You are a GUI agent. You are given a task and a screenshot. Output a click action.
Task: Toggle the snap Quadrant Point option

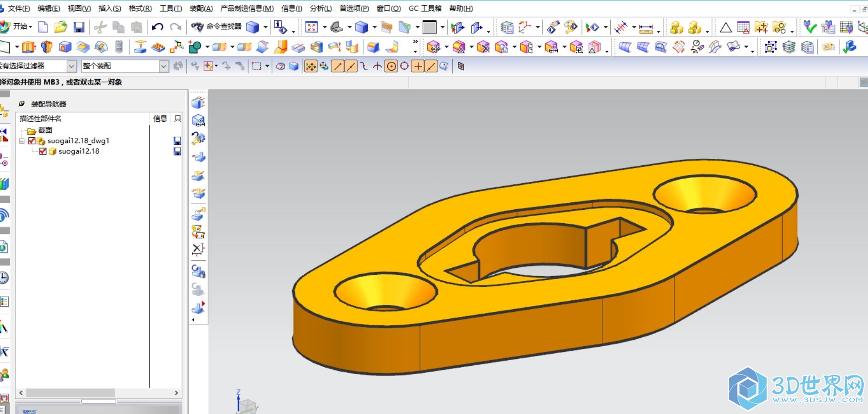pyautogui.click(x=405, y=66)
